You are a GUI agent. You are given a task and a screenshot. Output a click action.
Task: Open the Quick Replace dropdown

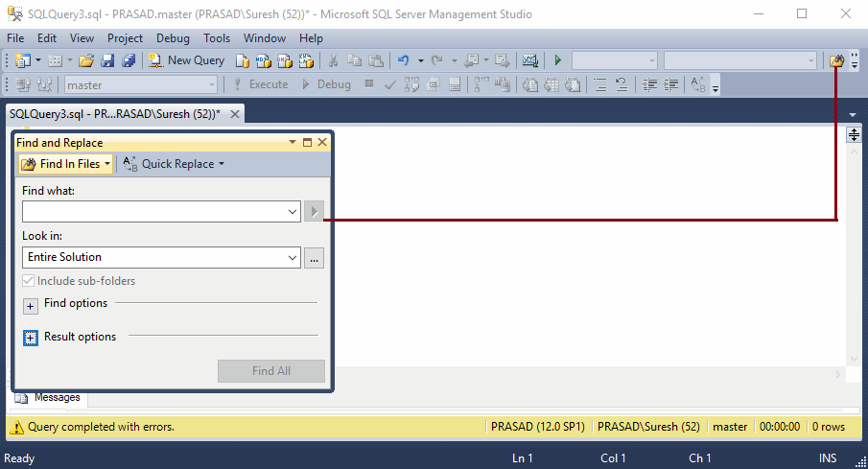[x=222, y=164]
